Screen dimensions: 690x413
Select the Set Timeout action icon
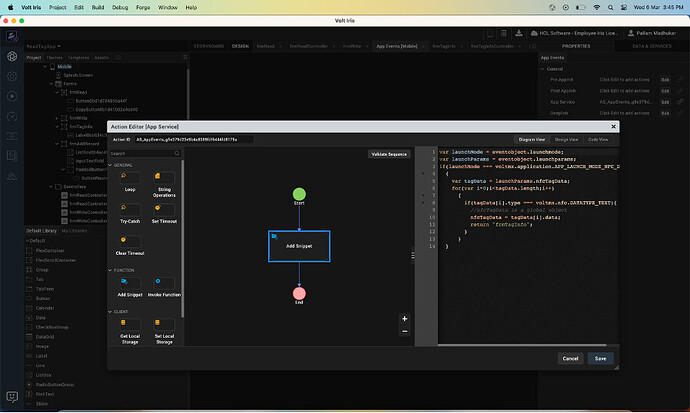(164, 210)
